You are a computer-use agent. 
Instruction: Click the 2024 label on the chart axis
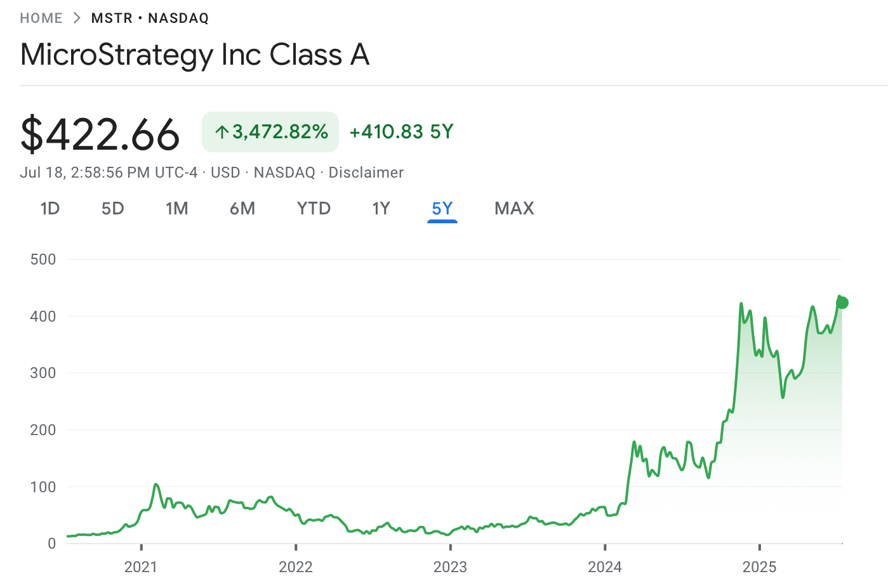click(606, 567)
